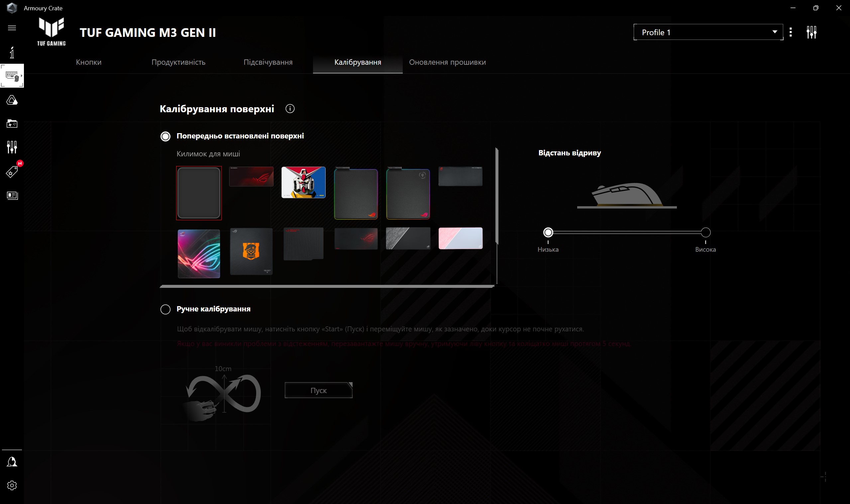This screenshot has height=504, width=850.
Task: Open Game Library folder icon
Action: tap(12, 124)
